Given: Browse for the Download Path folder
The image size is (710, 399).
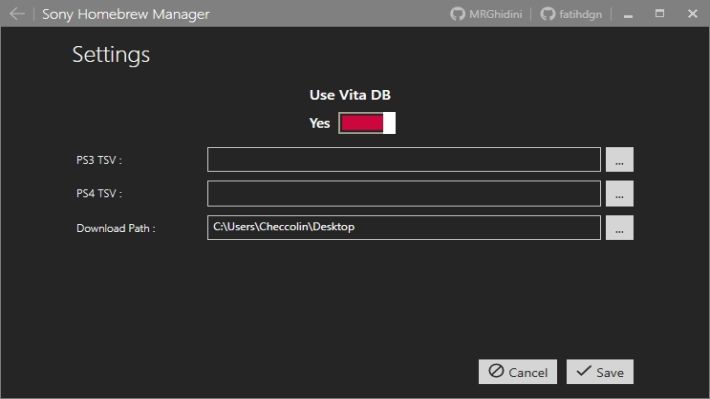Looking at the screenshot, I should (x=619, y=228).
